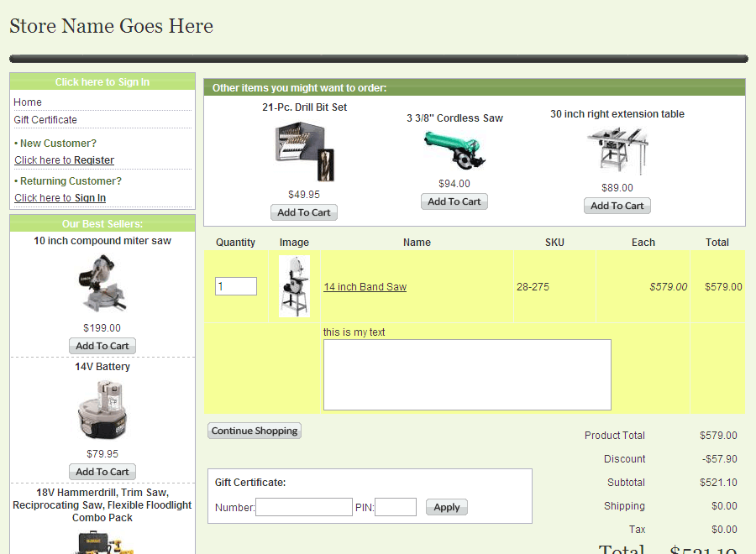Go to the Home menu item
Viewport: 756px width, 554px height.
28,102
